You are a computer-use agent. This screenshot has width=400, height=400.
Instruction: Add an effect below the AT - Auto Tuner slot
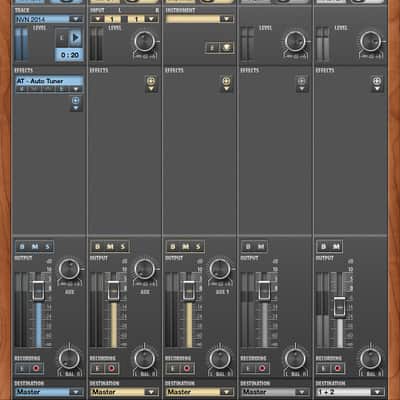pyautogui.click(x=76, y=100)
